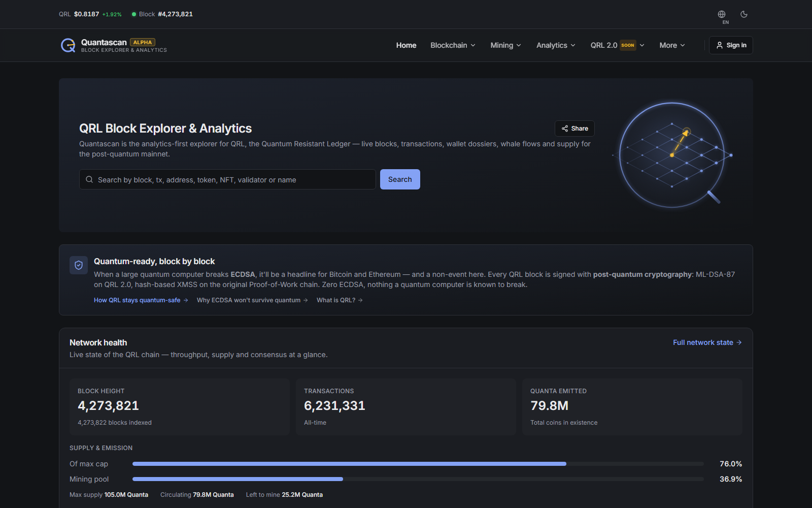Click the QRL Block Explorer & Analytics heading
This screenshot has height=508, width=812.
click(165, 129)
